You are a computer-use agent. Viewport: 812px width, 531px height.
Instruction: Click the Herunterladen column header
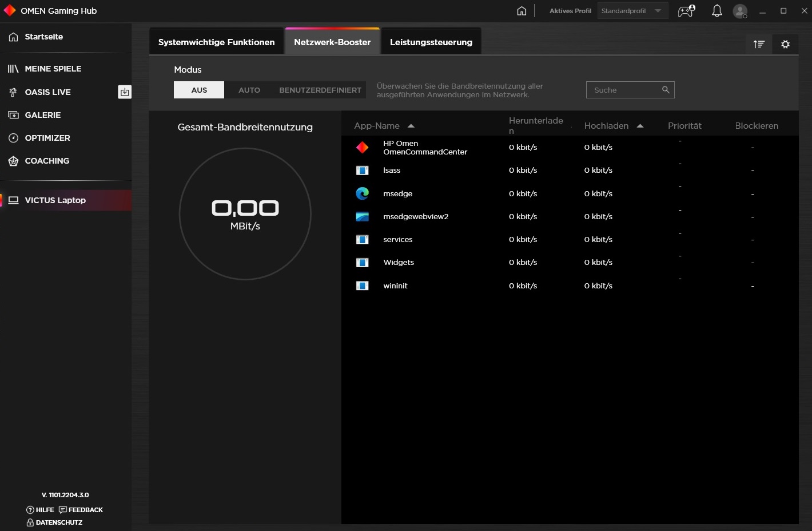point(536,126)
